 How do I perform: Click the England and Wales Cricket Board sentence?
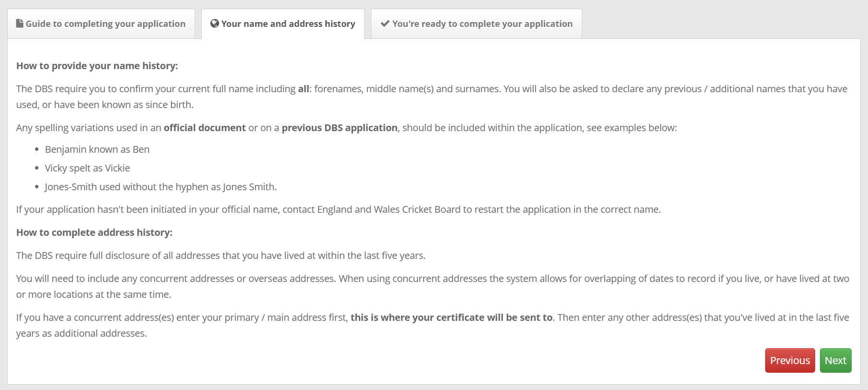click(x=338, y=209)
